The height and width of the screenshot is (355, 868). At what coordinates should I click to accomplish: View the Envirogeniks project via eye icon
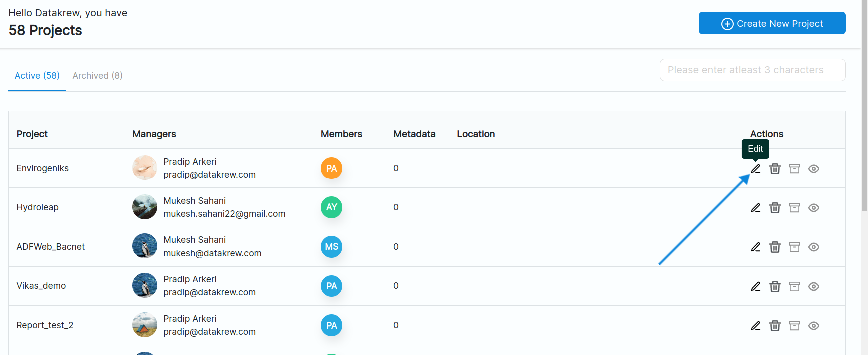point(814,169)
